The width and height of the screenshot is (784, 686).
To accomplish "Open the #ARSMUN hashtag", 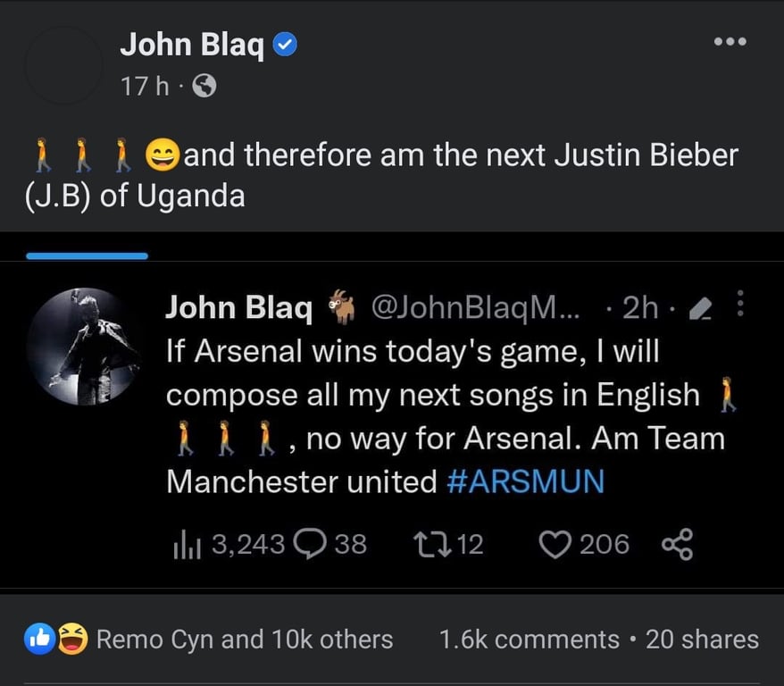I will coord(524,481).
